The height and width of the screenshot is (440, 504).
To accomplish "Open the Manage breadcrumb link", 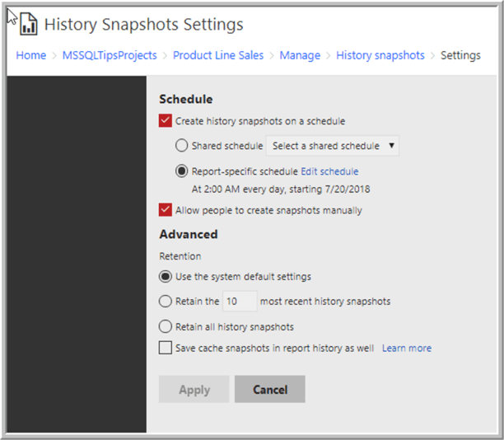I will point(300,55).
